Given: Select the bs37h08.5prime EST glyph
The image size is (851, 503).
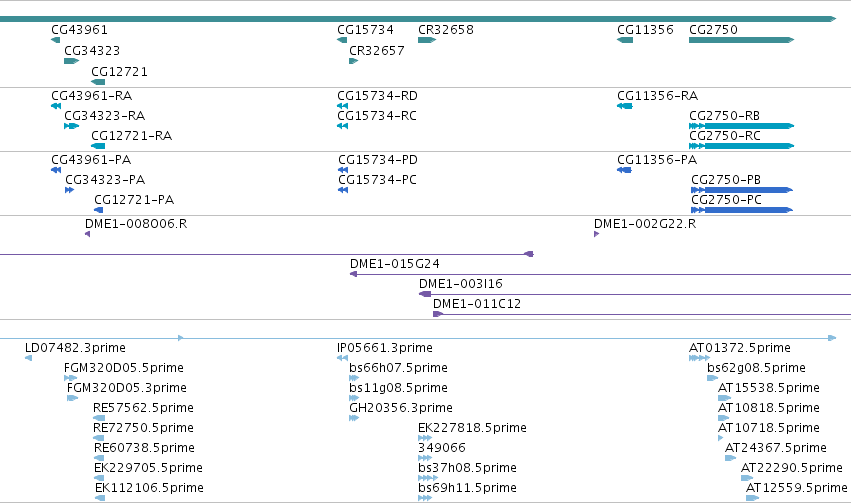Looking at the screenshot, I should tap(428, 478).
